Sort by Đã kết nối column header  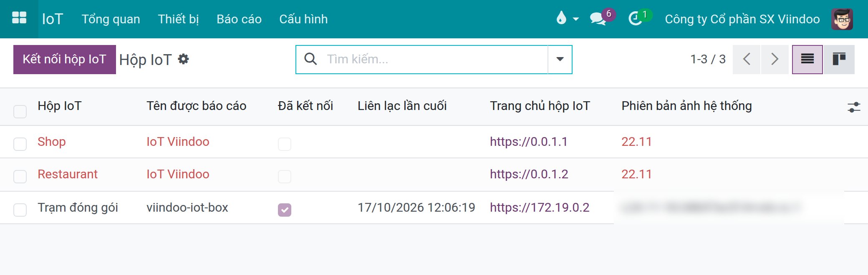point(305,106)
